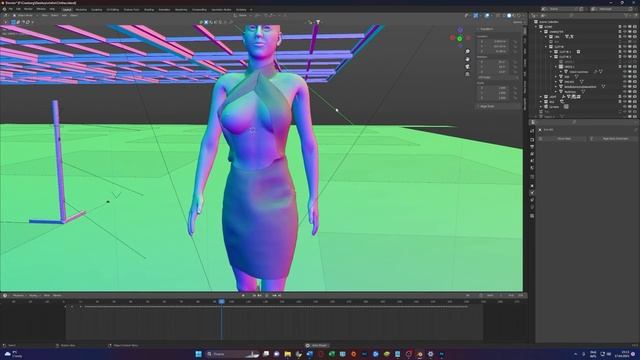Open the Object Mode dropdown

click(x=25, y=16)
